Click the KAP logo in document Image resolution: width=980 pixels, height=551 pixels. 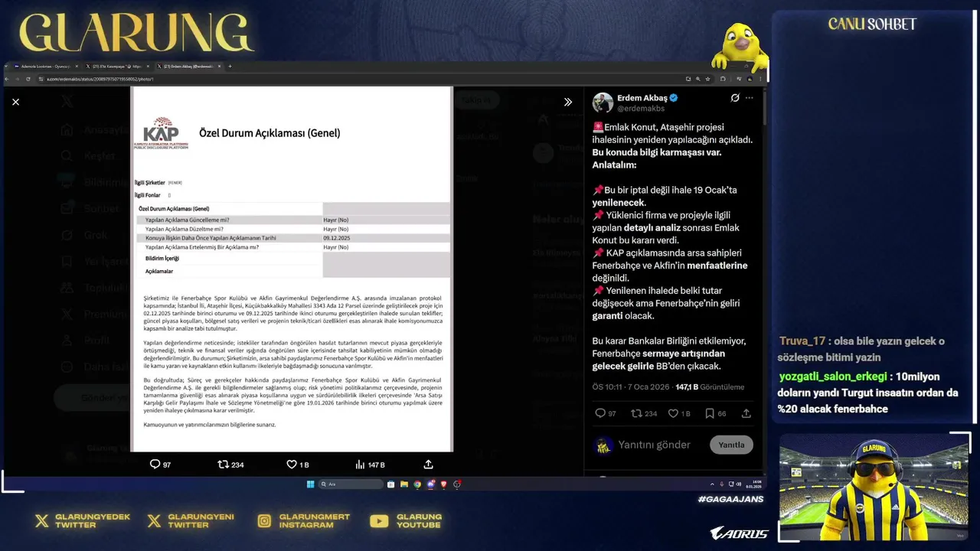click(x=161, y=132)
